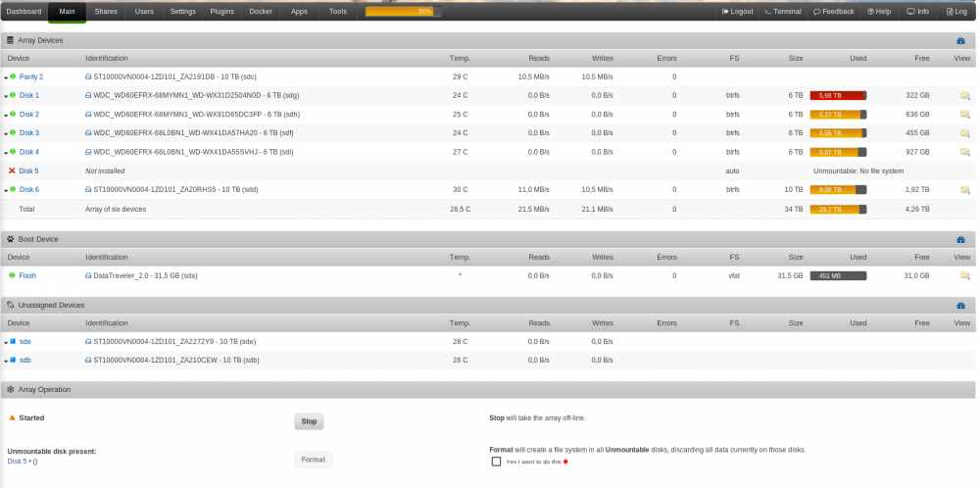The image size is (980, 488).
Task: Toggle Boot Device gauge icon
Action: (x=961, y=239)
